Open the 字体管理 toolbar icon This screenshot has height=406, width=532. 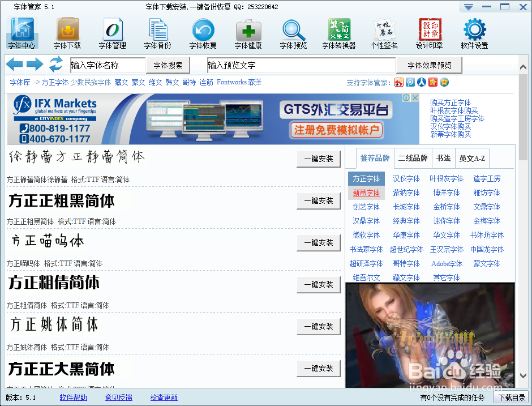112,33
